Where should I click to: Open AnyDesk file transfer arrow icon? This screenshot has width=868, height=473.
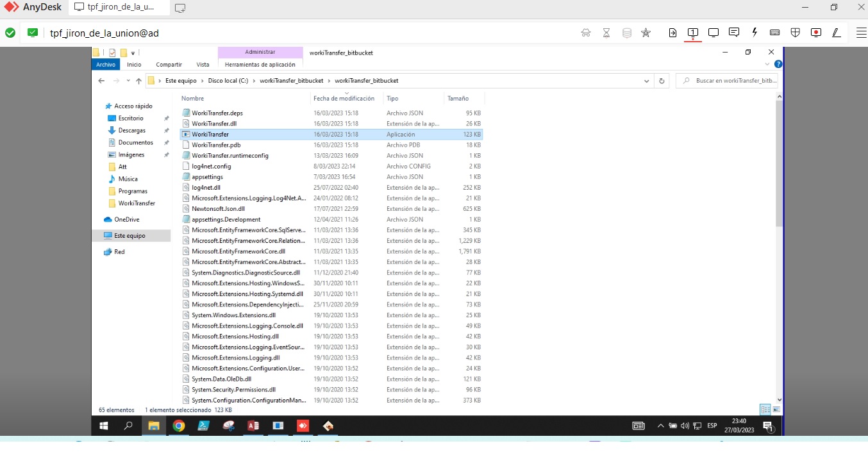pyautogui.click(x=672, y=33)
